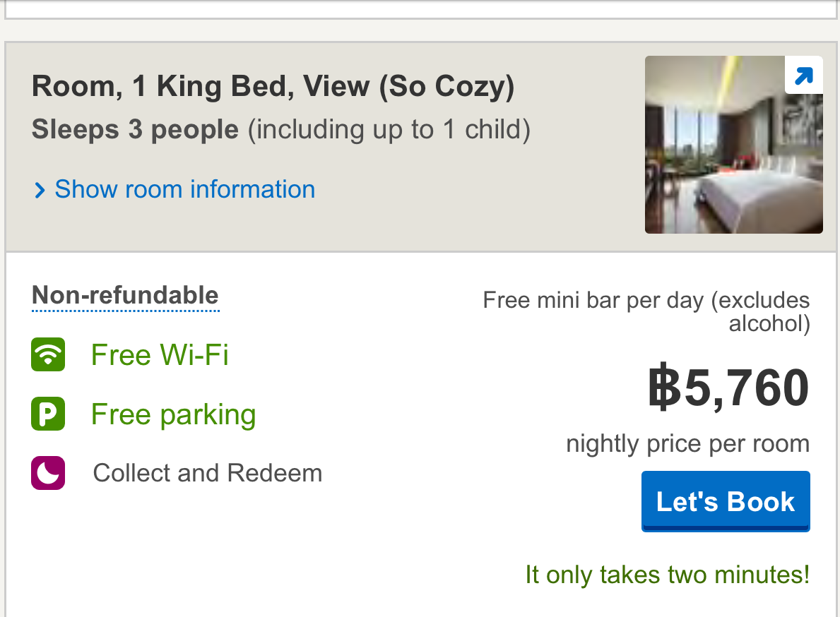The height and width of the screenshot is (617, 840).
Task: Click the expand arrow icon on room photo
Action: (804, 75)
